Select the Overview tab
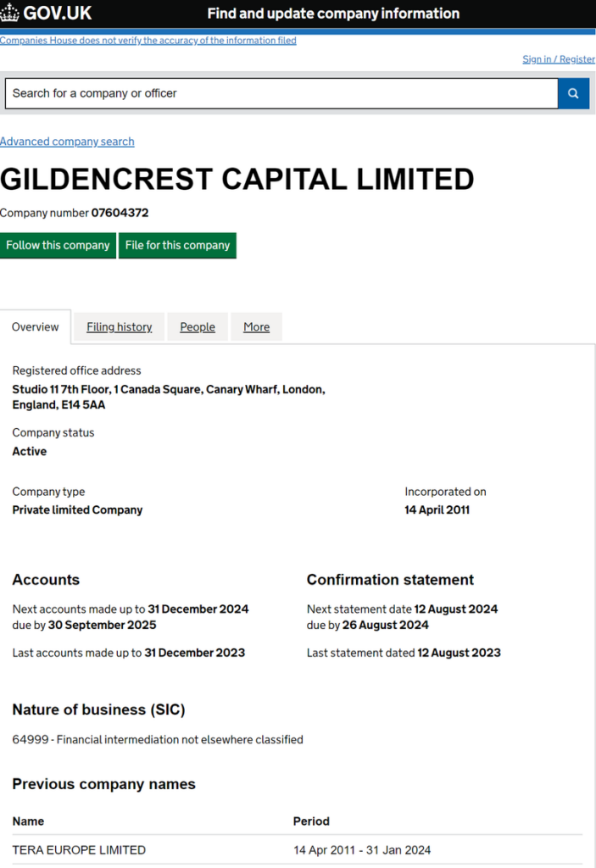The width and height of the screenshot is (596, 868). click(36, 327)
